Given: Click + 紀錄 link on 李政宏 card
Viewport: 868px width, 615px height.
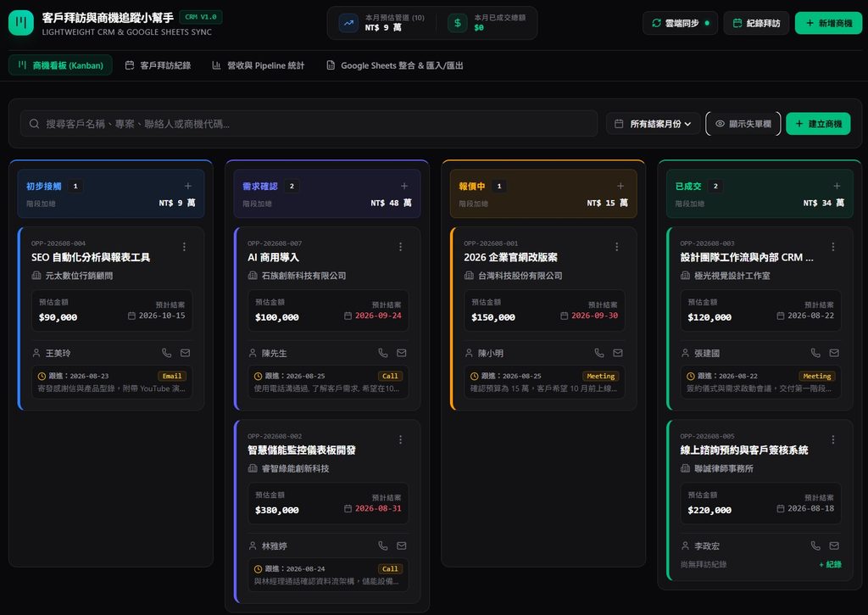Looking at the screenshot, I should (831, 565).
